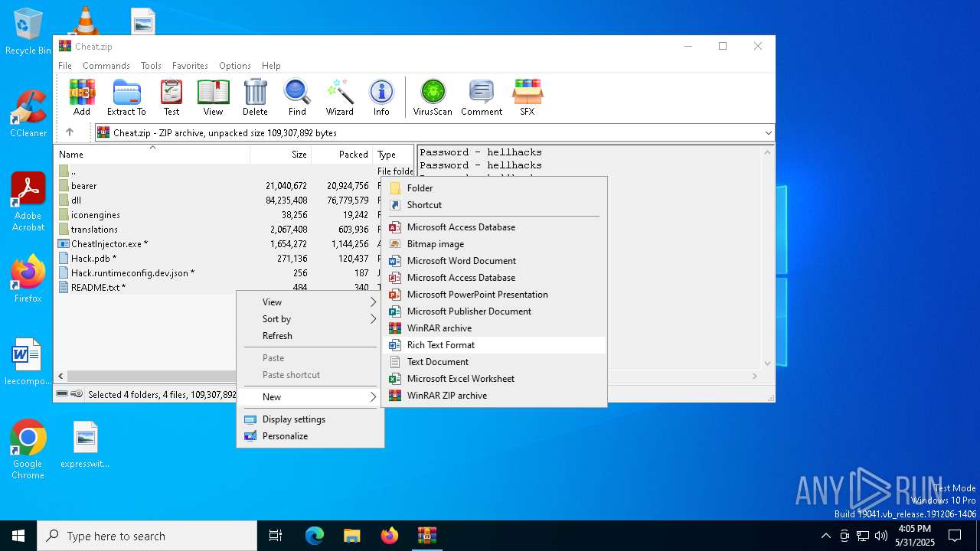Open Task View on taskbar
Screen dimensions: 980x551
(276, 536)
